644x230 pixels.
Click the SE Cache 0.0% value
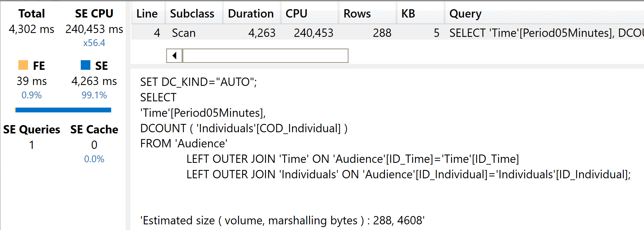94,159
